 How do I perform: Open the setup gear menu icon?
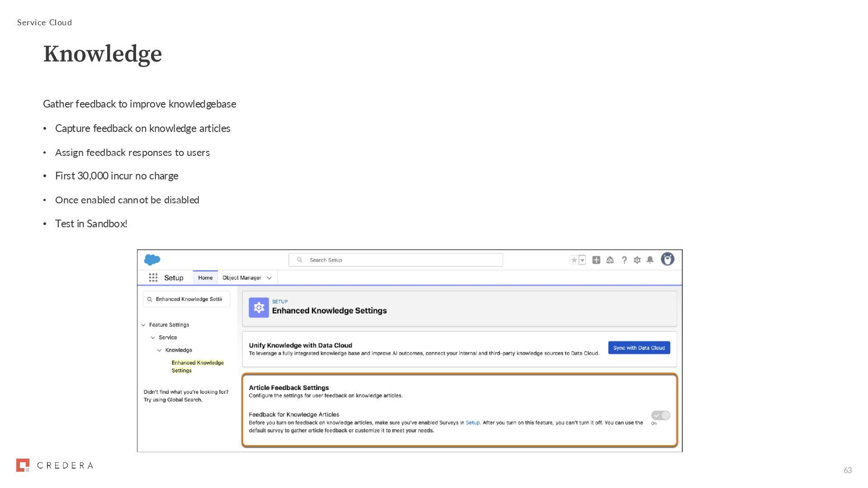(637, 260)
